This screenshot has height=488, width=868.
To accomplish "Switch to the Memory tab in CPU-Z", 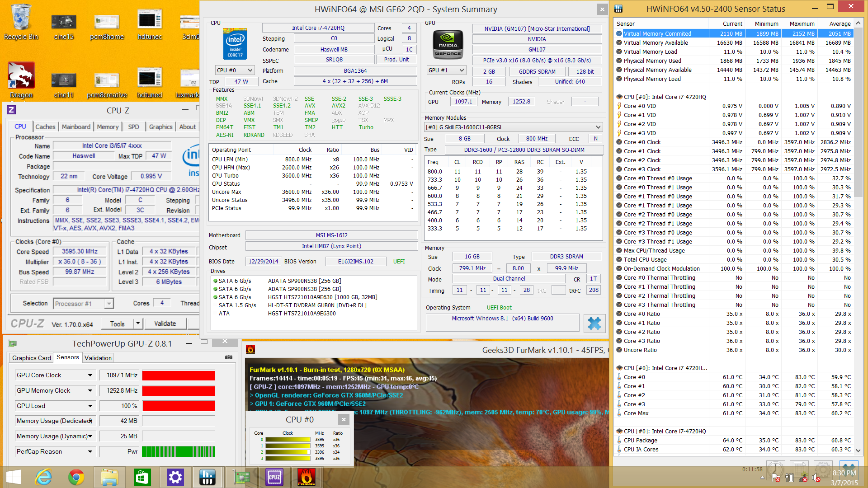I will point(108,127).
